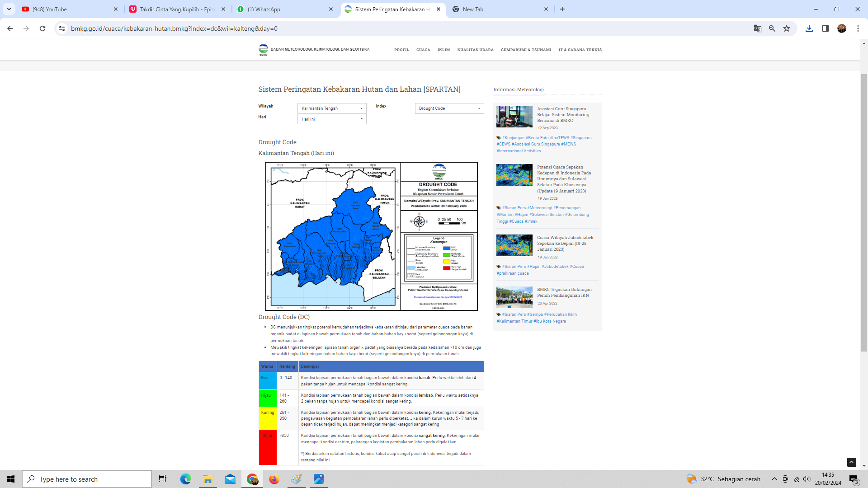Click the Merah color cell
The width and height of the screenshot is (868, 488).
pos(268,448)
